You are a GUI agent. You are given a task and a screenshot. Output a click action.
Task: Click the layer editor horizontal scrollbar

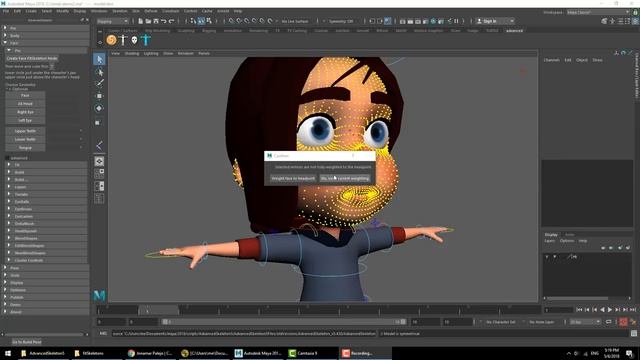click(x=577, y=298)
